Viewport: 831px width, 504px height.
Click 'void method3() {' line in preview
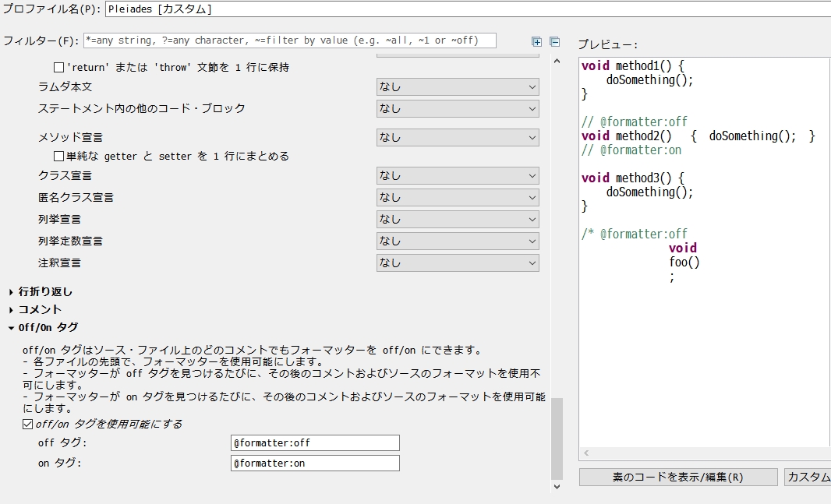point(633,178)
